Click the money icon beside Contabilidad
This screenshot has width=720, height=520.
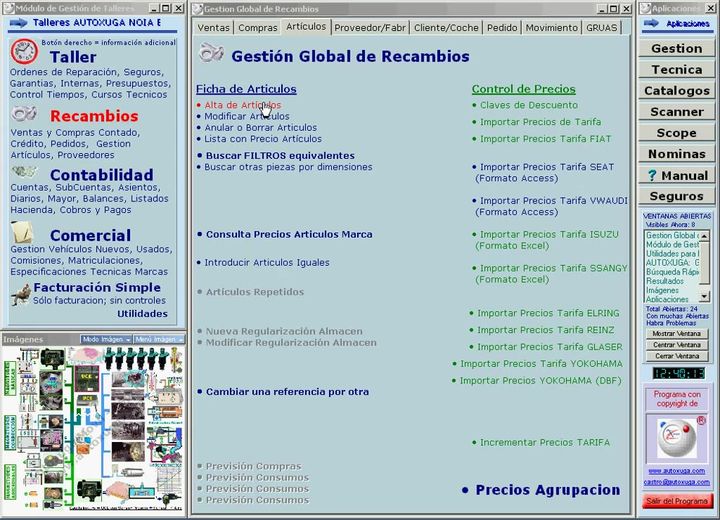coord(24,172)
